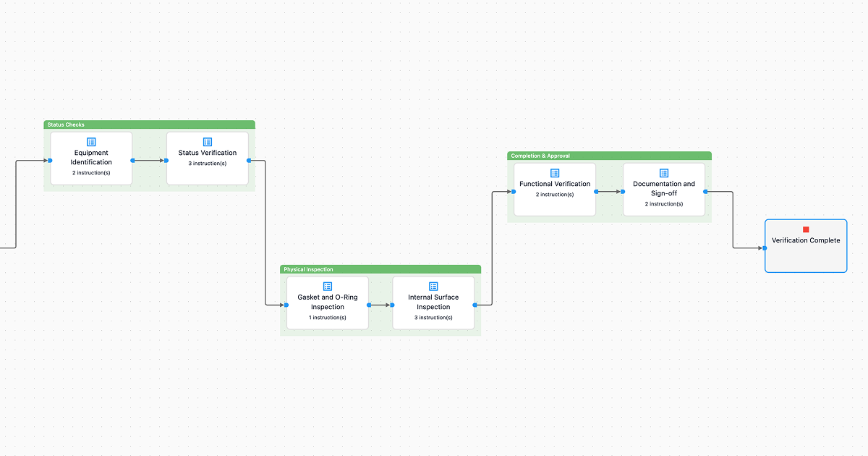Click the Documentation and Sign-off list icon
This screenshot has width=868, height=456.
[x=664, y=173]
